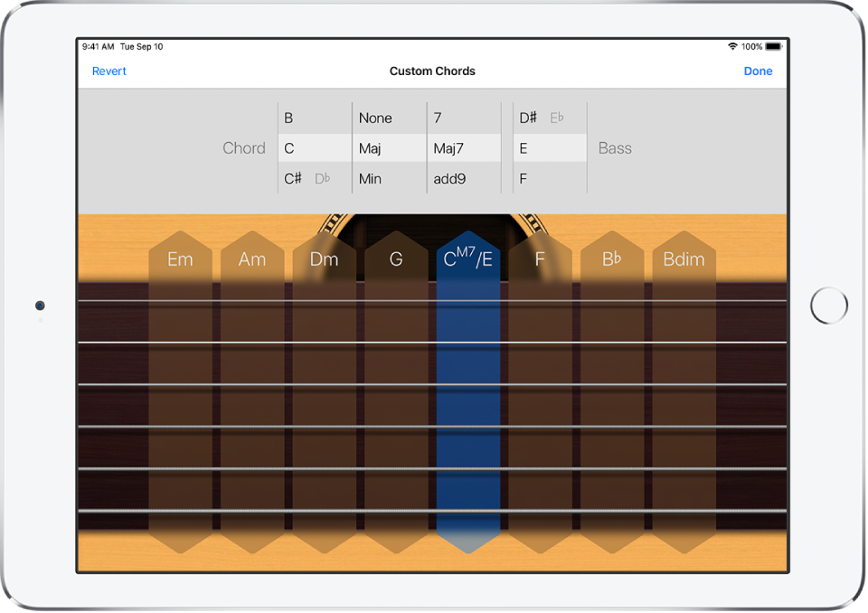Viewport: 868px width, 613px height.
Task: Tap the Dm chord strip
Action: pyautogui.click(x=324, y=259)
